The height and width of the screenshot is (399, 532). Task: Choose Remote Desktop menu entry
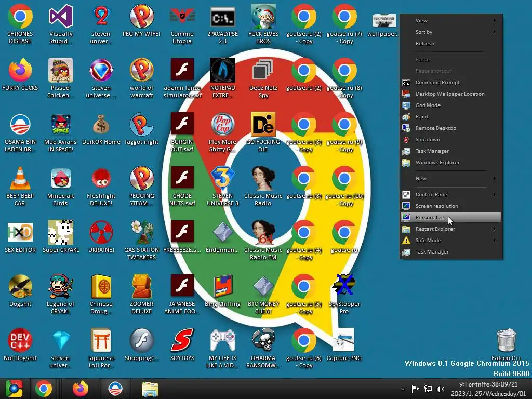point(451,128)
